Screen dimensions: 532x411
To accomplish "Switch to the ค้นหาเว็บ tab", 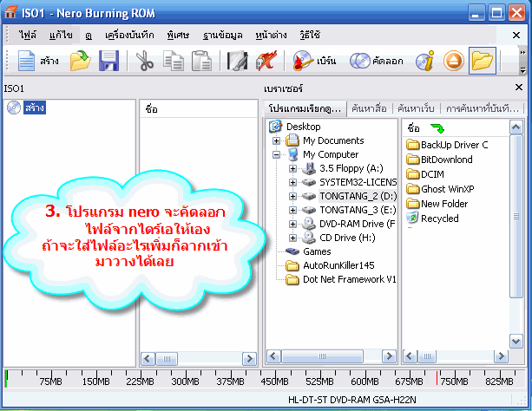I will 416,108.
